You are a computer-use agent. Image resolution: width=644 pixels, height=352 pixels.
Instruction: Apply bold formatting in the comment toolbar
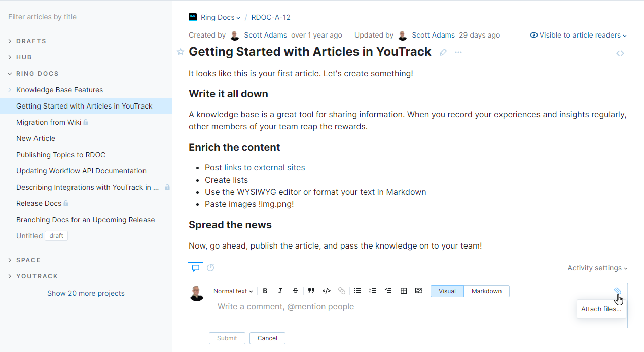tap(265, 291)
